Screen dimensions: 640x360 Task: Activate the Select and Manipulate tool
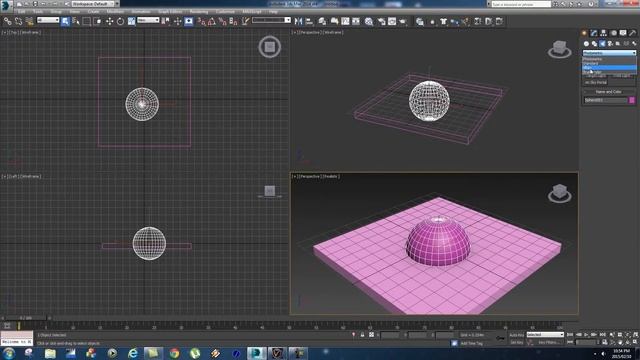point(178,21)
